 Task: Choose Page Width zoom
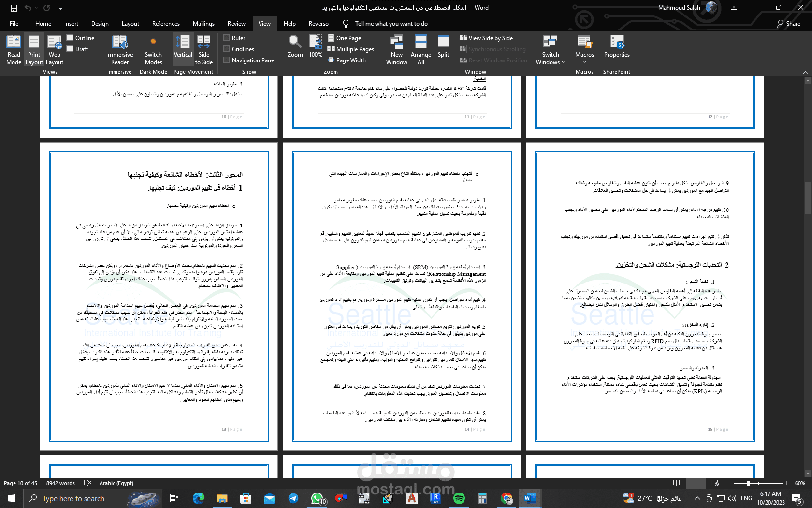[x=347, y=60]
